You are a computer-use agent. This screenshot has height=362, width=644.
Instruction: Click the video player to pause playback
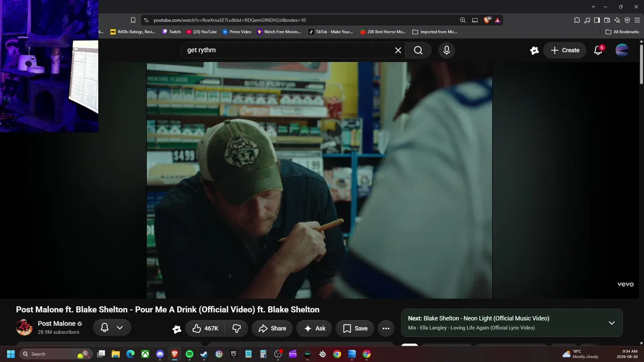pos(319,180)
